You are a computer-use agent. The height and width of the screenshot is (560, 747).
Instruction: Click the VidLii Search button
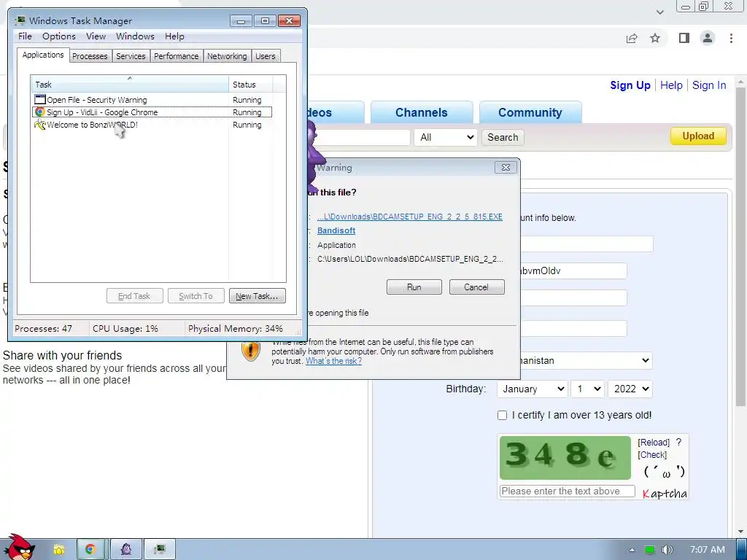coord(503,137)
